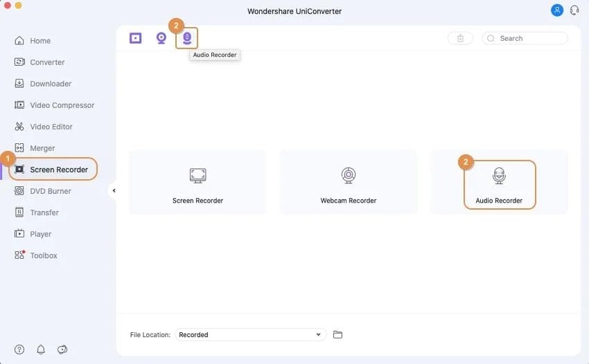Click the Merger icon in sidebar
Screen dimensions: 589x364
pos(19,148)
